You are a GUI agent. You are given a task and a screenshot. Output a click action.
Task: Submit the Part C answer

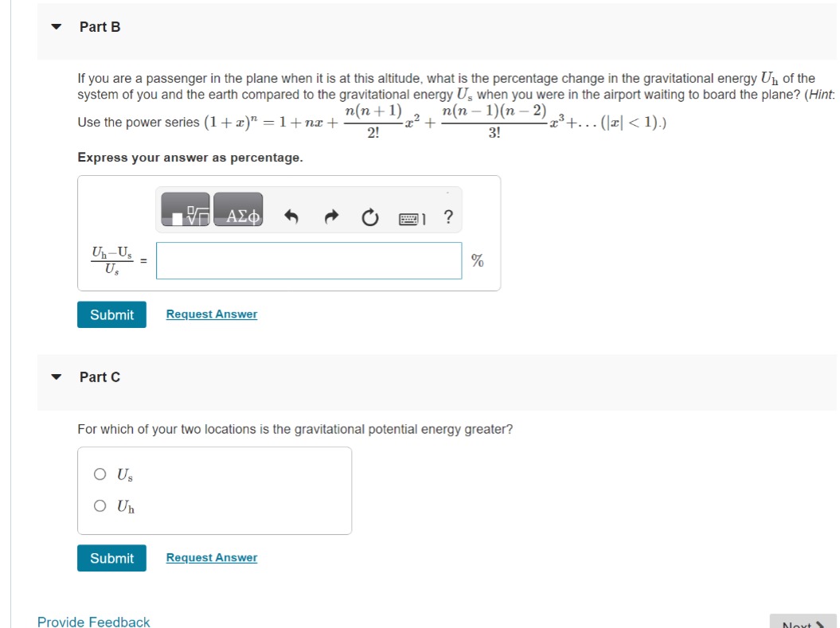point(111,558)
